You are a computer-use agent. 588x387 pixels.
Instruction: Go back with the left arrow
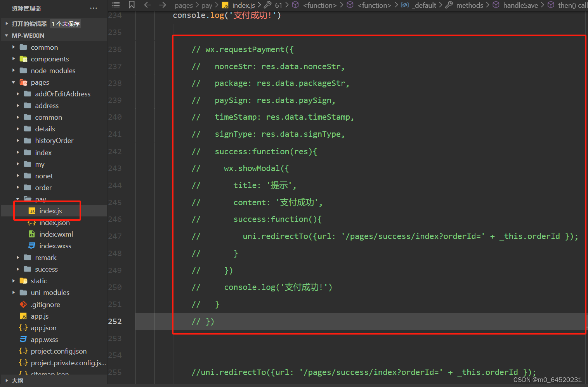click(x=147, y=5)
